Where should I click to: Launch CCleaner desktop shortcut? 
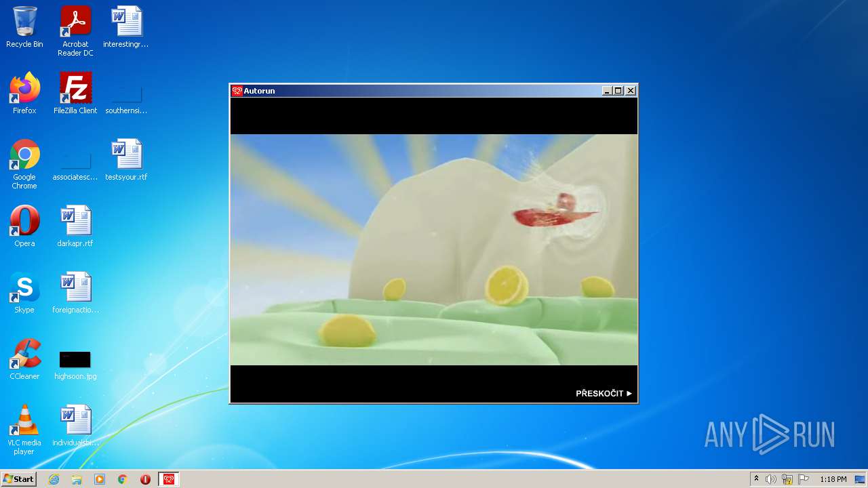[24, 359]
